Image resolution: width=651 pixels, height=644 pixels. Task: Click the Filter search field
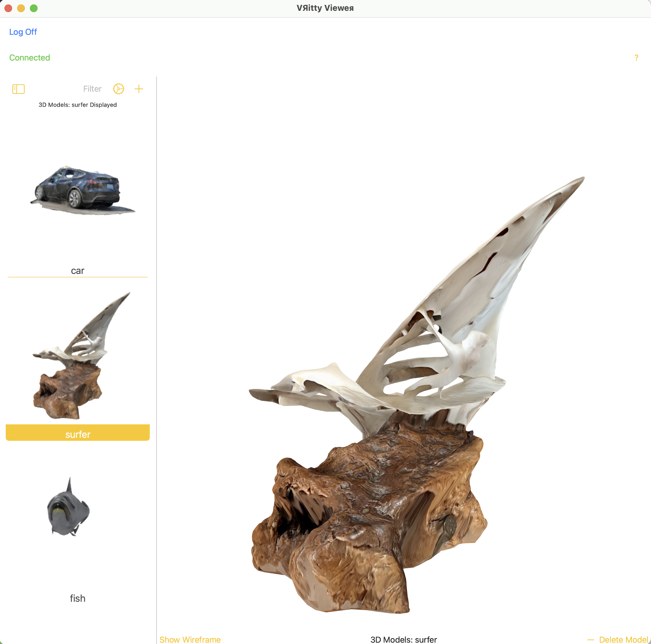coord(92,89)
